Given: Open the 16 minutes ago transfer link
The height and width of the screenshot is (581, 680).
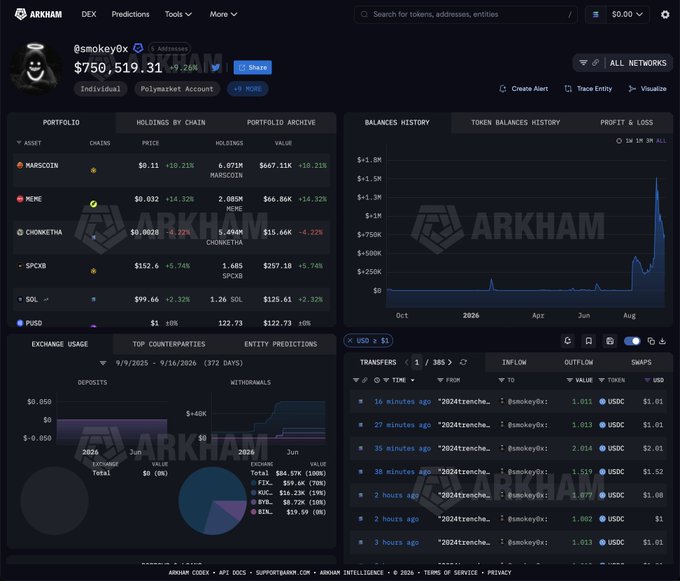Looking at the screenshot, I should [402, 401].
